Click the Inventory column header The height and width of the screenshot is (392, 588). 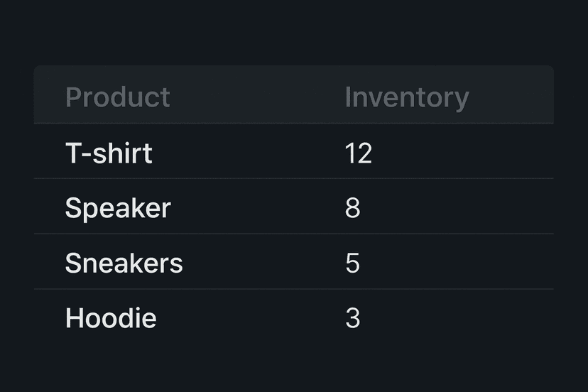[x=406, y=97]
